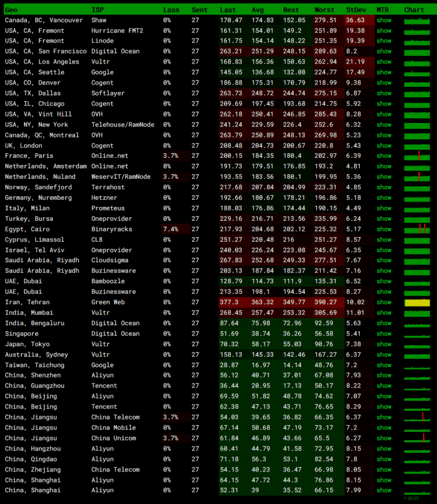Click the Avg column header
The width and height of the screenshot is (437, 504).
258,10
